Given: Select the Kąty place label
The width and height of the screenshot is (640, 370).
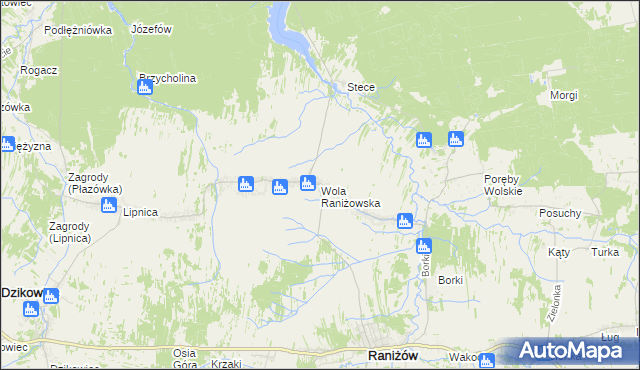Looking at the screenshot, I should tap(559, 253).
